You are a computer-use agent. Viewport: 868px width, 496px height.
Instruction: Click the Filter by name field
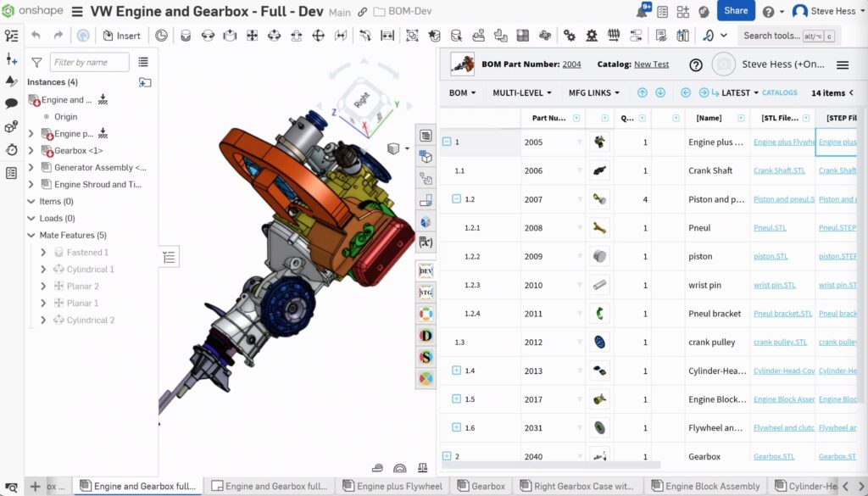pos(89,62)
